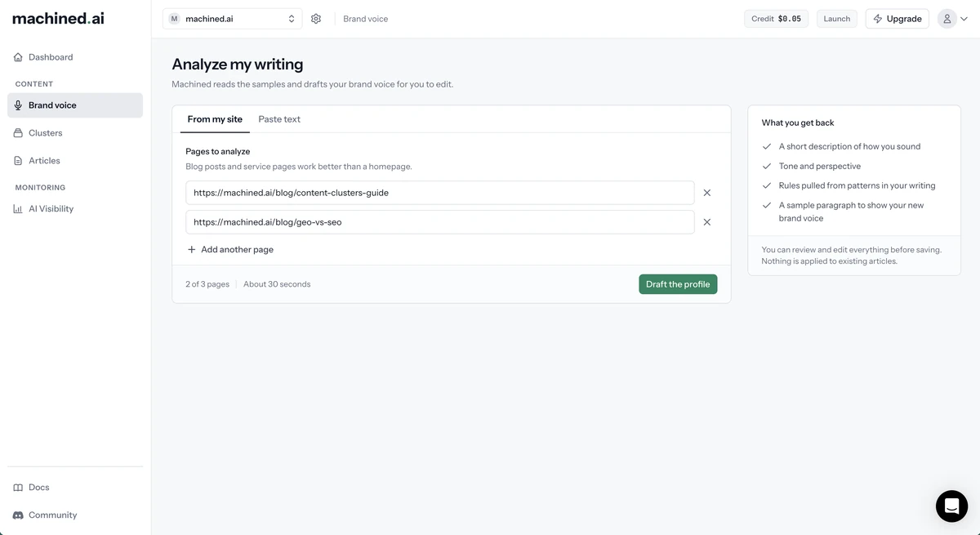Click the machined.ai logo
The width and height of the screenshot is (980, 535).
tap(58, 18)
